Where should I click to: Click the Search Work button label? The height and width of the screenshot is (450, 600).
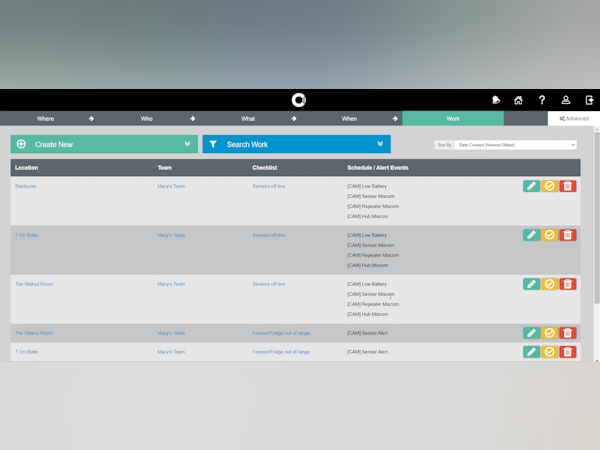tap(247, 145)
